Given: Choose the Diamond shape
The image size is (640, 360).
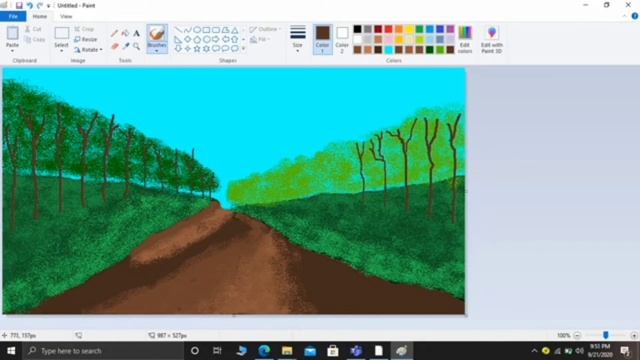Looking at the screenshot, I should [x=187, y=40].
